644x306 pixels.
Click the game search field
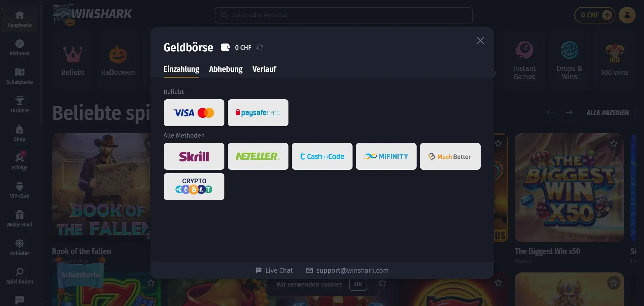tap(343, 15)
